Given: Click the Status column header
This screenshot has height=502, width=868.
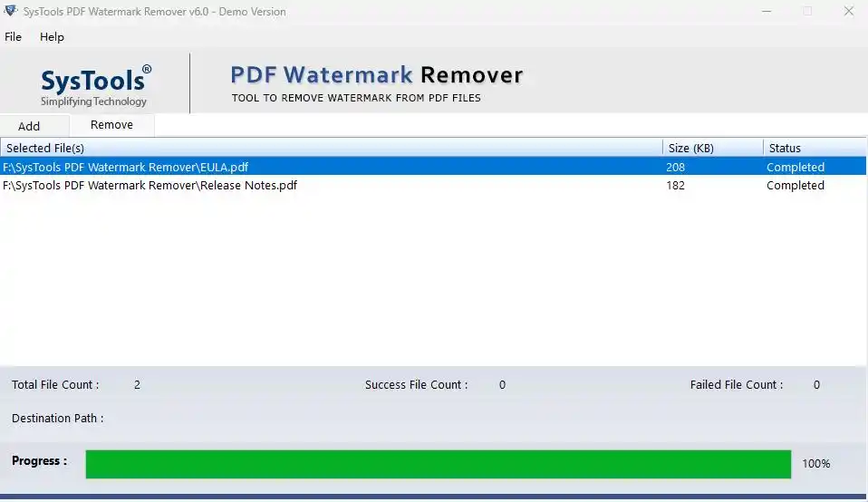Looking at the screenshot, I should (815, 148).
